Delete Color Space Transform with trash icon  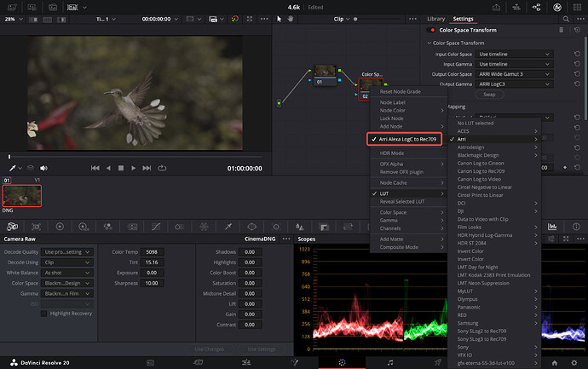coord(561,30)
